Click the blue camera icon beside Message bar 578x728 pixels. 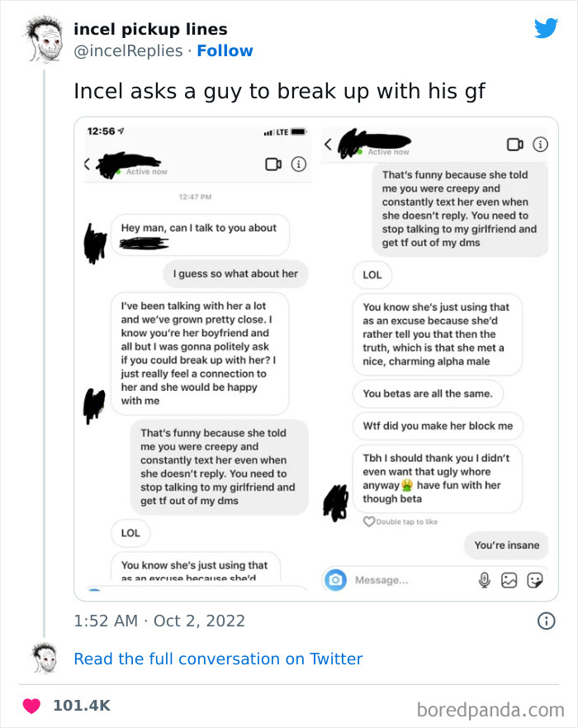(334, 580)
